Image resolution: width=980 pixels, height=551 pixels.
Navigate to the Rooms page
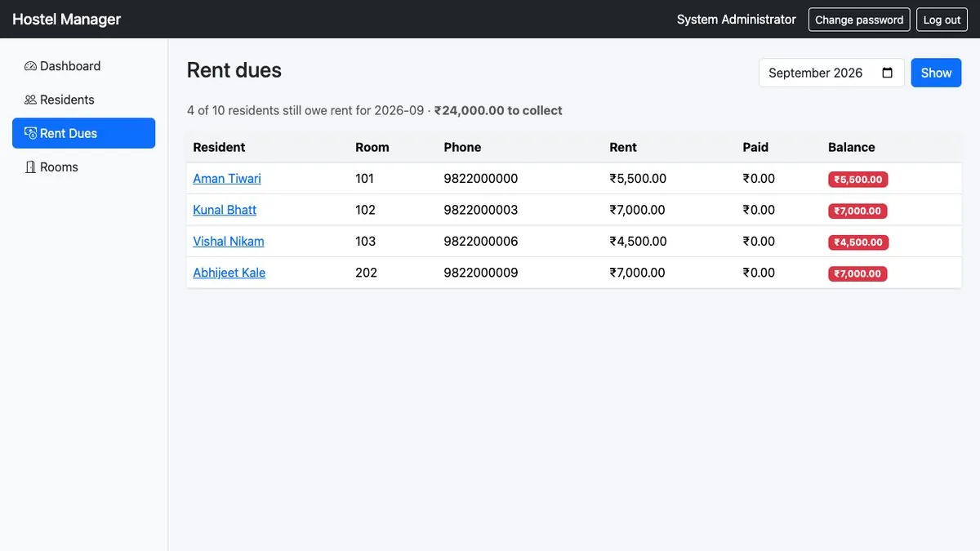tap(83, 167)
